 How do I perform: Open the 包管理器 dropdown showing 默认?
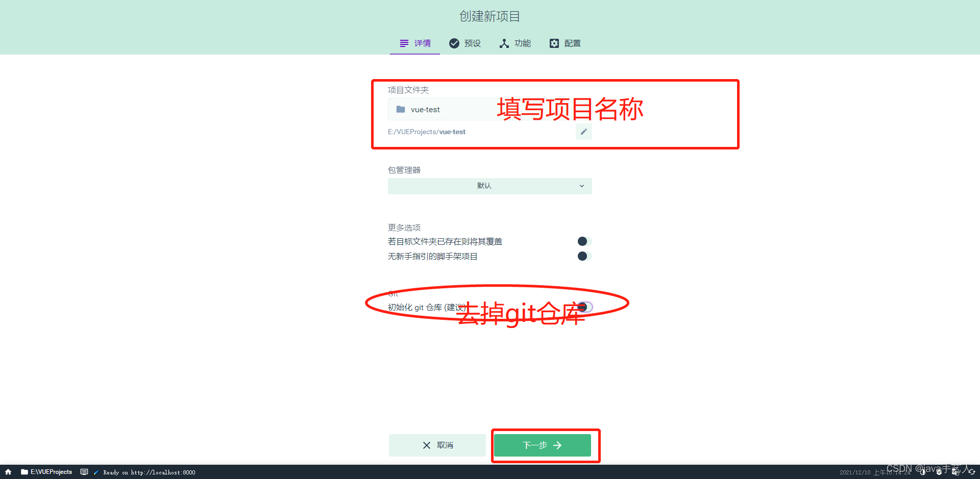click(x=489, y=186)
